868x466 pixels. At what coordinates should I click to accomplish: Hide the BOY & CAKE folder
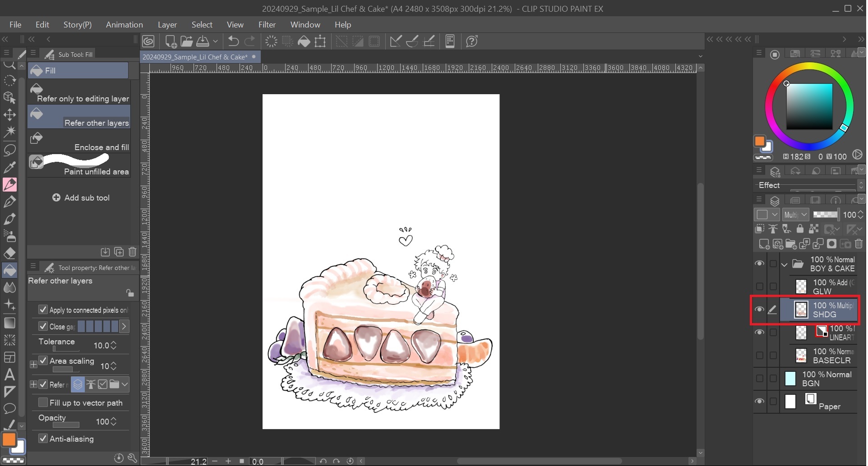point(760,264)
